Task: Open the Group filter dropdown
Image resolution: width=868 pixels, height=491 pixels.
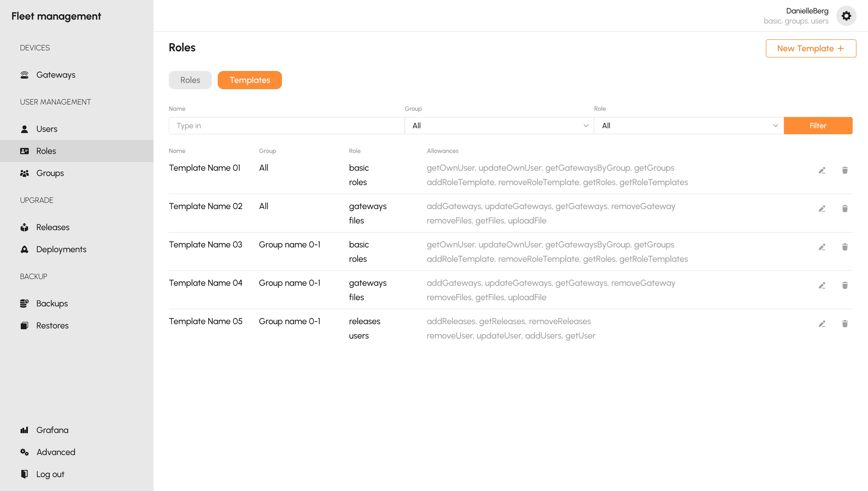Action: (x=499, y=126)
